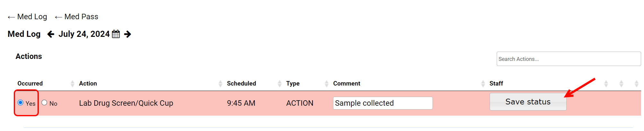Sort by the Staff column arrows
Viewport: 644px width, 131px height.
[606, 84]
